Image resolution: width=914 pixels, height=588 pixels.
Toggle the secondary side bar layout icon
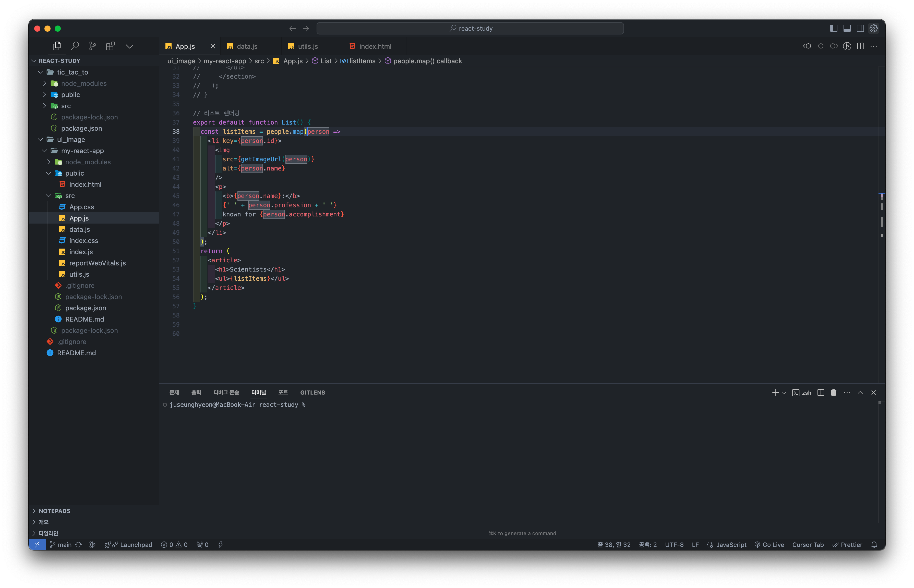click(860, 29)
